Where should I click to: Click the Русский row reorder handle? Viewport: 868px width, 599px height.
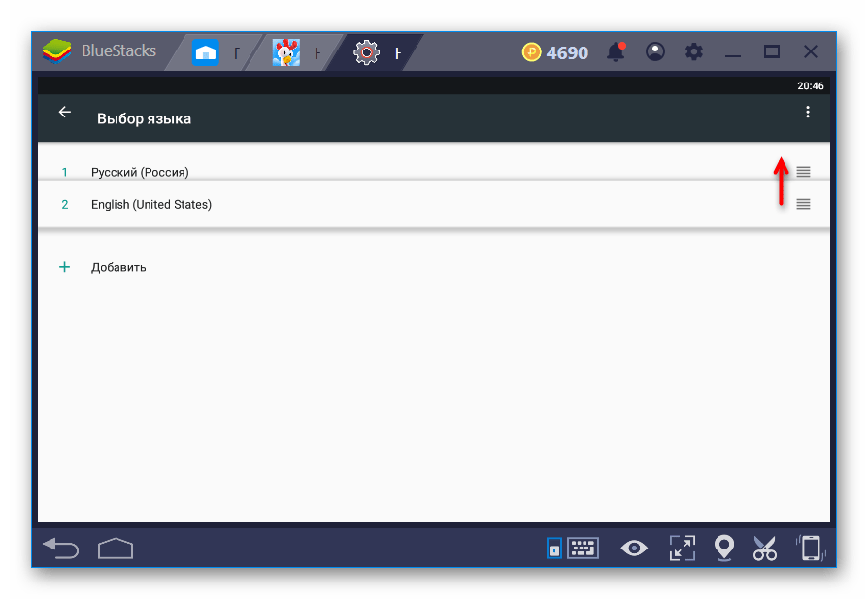coord(803,172)
